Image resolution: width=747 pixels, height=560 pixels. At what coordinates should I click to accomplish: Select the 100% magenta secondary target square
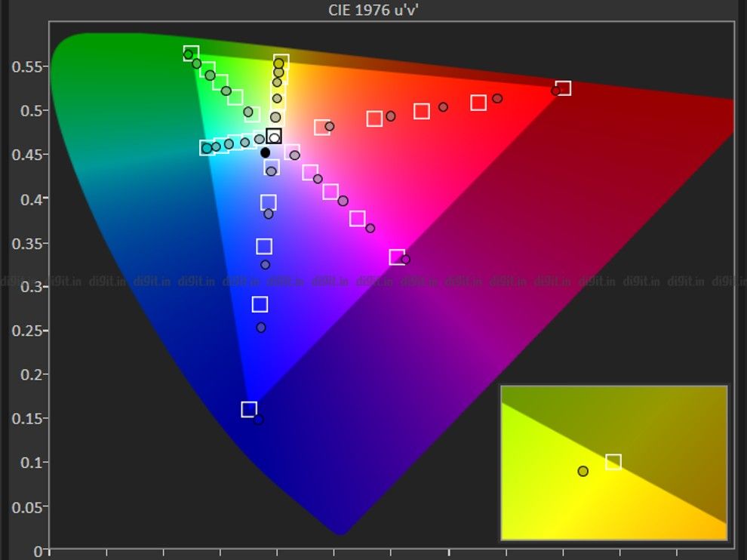click(x=397, y=257)
